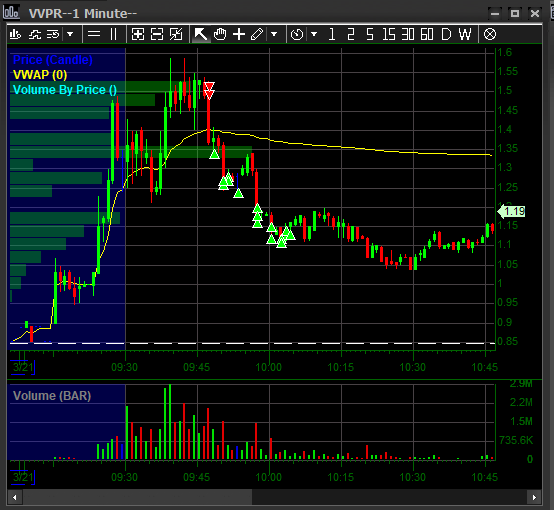The height and width of the screenshot is (510, 554).
Task: Switch to 60 minute interval
Action: (427, 34)
